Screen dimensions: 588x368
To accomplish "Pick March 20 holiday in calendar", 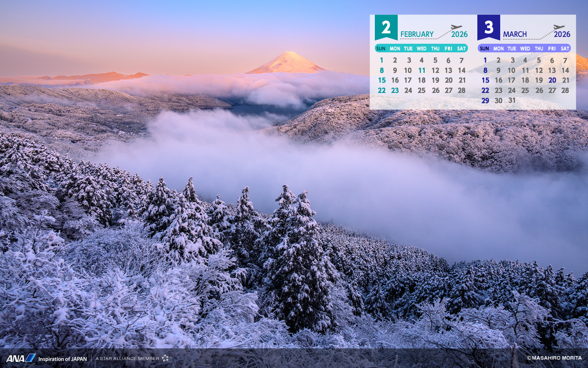I will pyautogui.click(x=552, y=81).
